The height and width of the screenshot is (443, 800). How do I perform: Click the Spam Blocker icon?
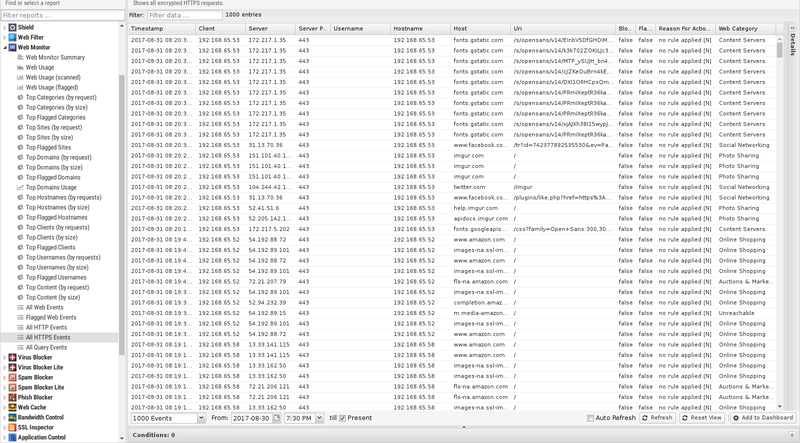click(13, 377)
